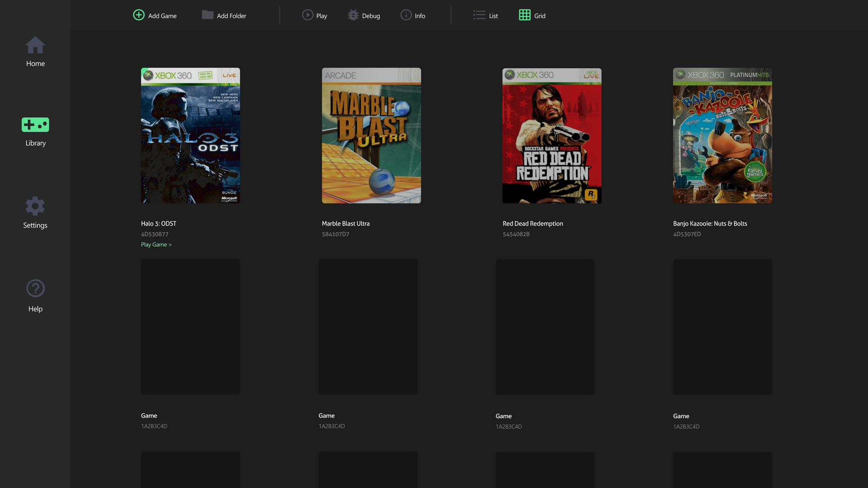Click the Halo 3: ODST title text
Viewport: 868px width, 488px height.
tap(158, 224)
